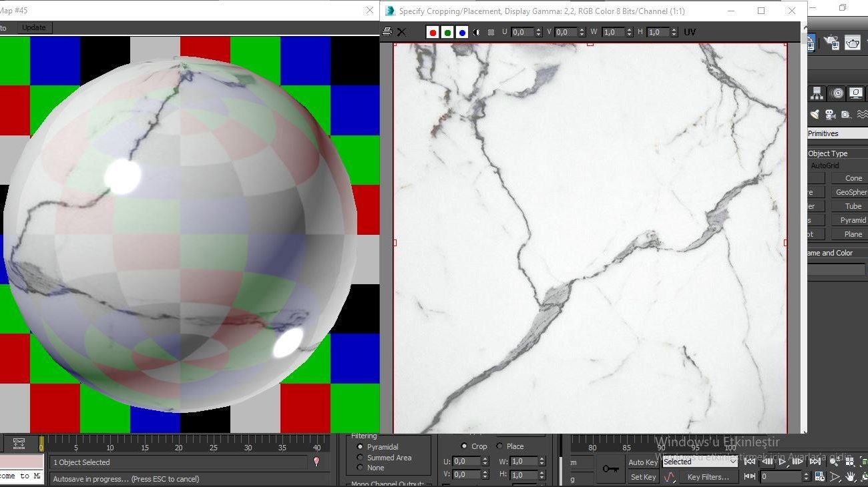Switch to the Display panel tab
This screenshot has width=868, height=487.
point(855,93)
